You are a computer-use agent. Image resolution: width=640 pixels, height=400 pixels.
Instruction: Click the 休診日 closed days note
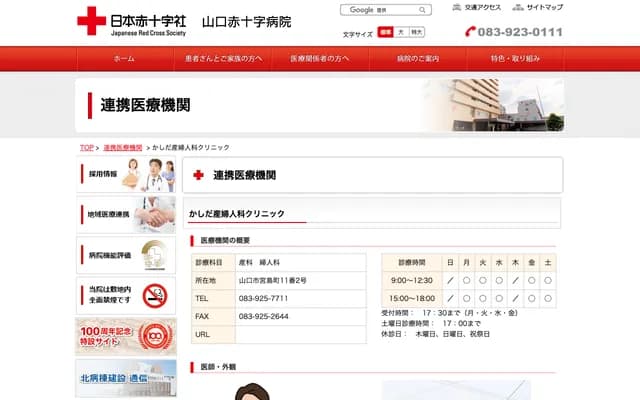pos(435,334)
